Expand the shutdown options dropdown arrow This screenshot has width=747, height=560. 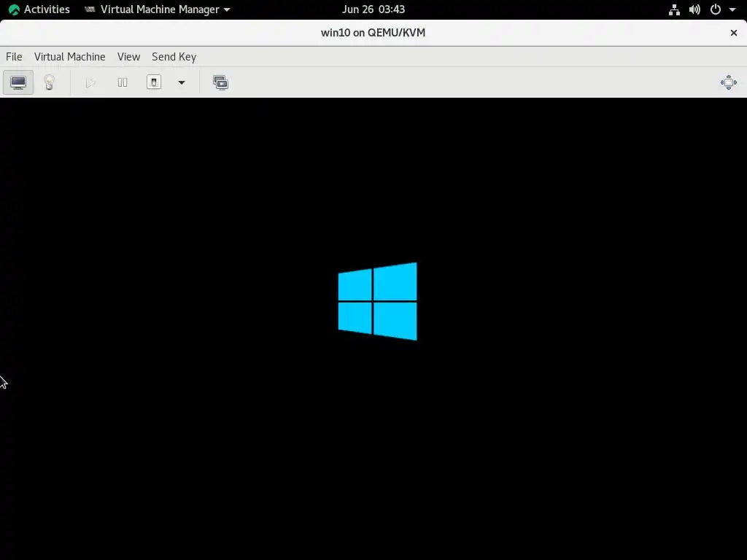point(182,82)
